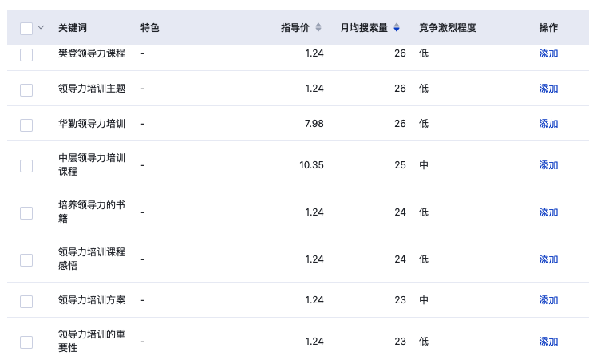Add the 华勤领导力培训 keyword
Image resolution: width=589 pixels, height=364 pixels.
(548, 124)
